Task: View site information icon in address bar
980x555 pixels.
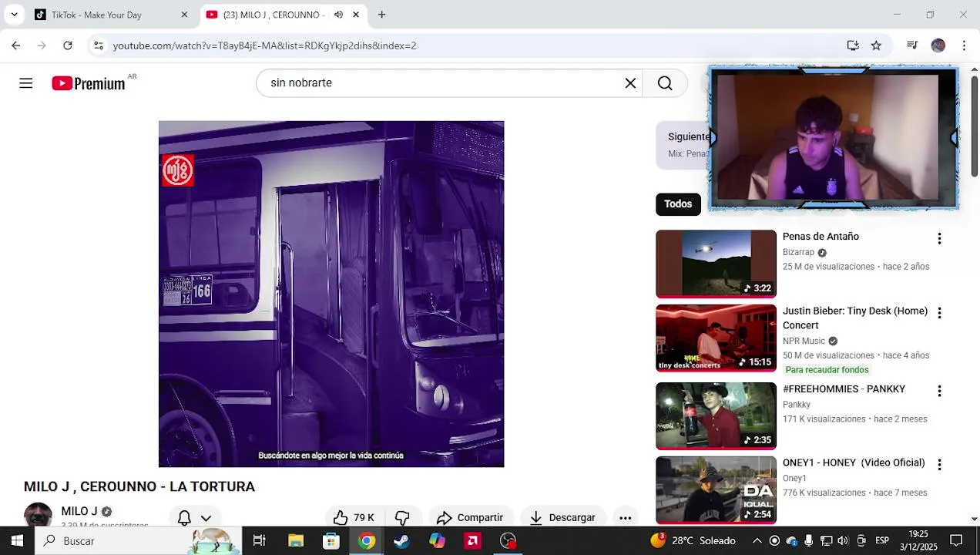Action: point(99,45)
